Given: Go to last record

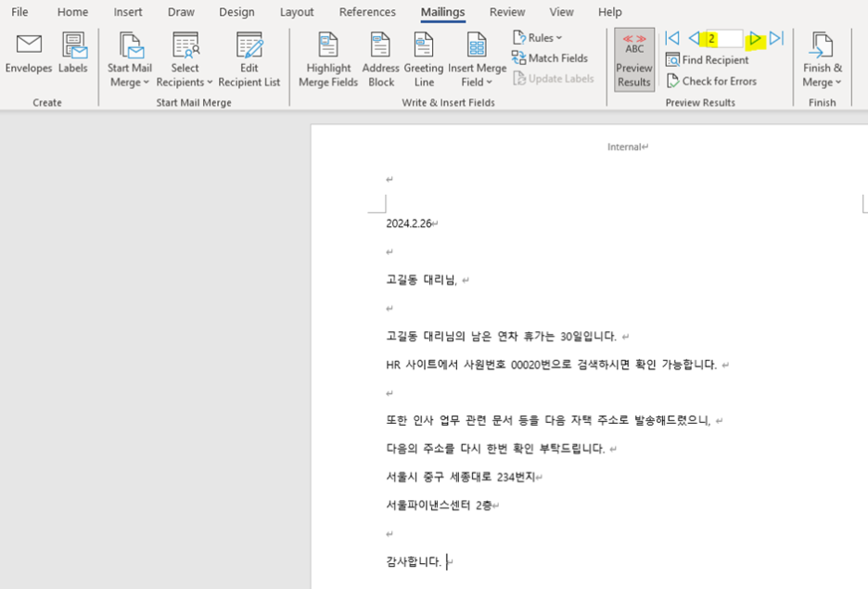Looking at the screenshot, I should (x=777, y=38).
